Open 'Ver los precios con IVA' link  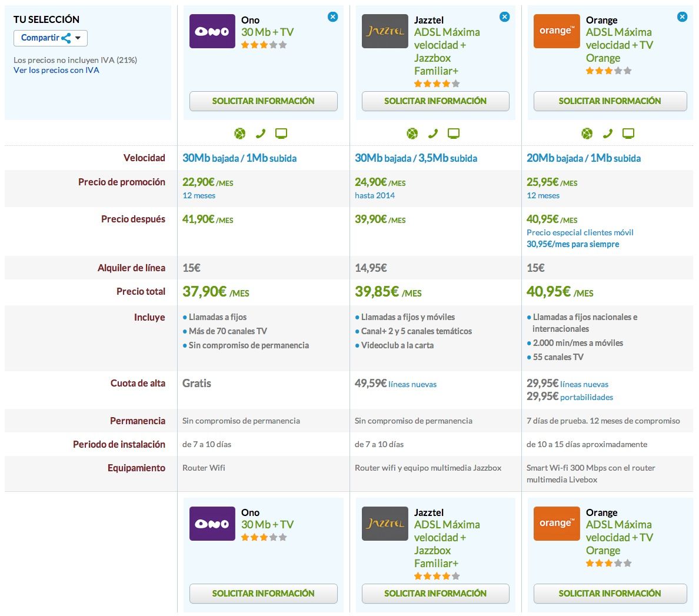[56, 70]
